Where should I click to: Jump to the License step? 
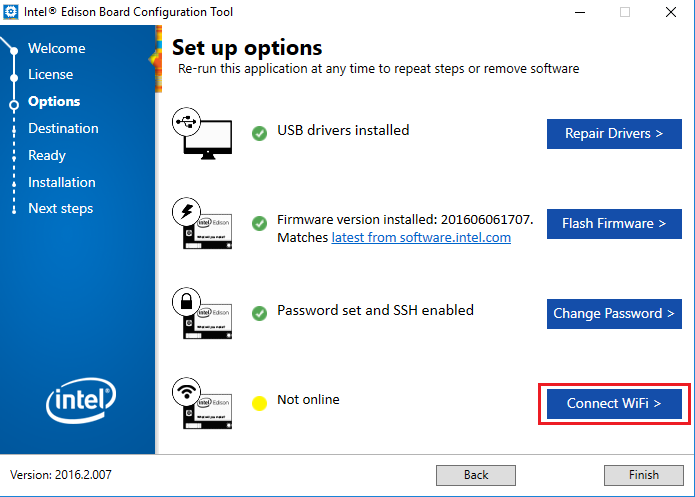click(51, 74)
